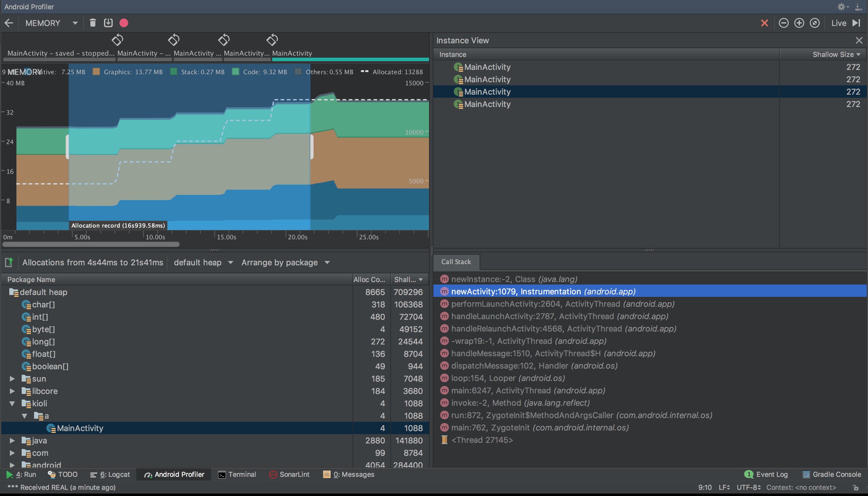Zoom out the timeline with the minus icon

(783, 23)
